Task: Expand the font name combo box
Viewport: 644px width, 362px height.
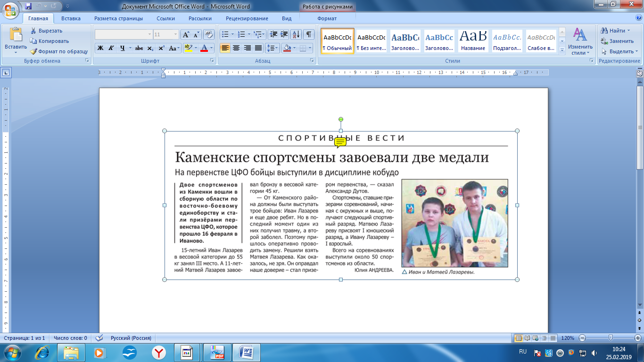Action: click(x=149, y=34)
